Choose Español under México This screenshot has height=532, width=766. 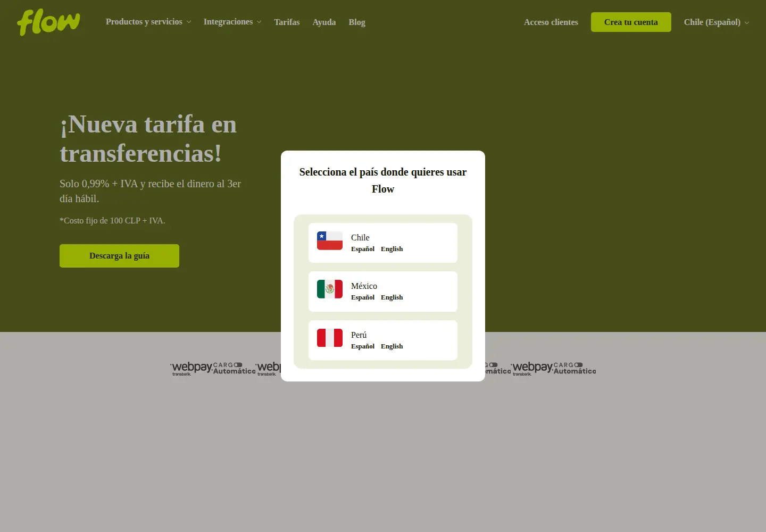[363, 297]
